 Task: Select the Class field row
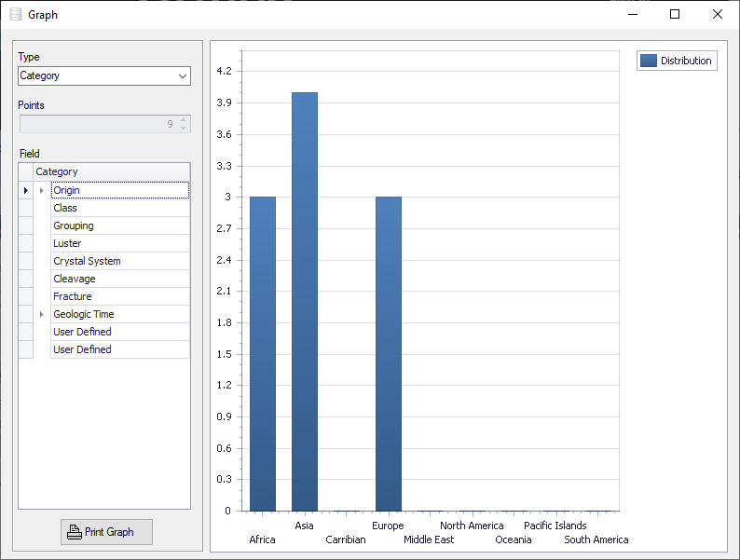coord(120,208)
